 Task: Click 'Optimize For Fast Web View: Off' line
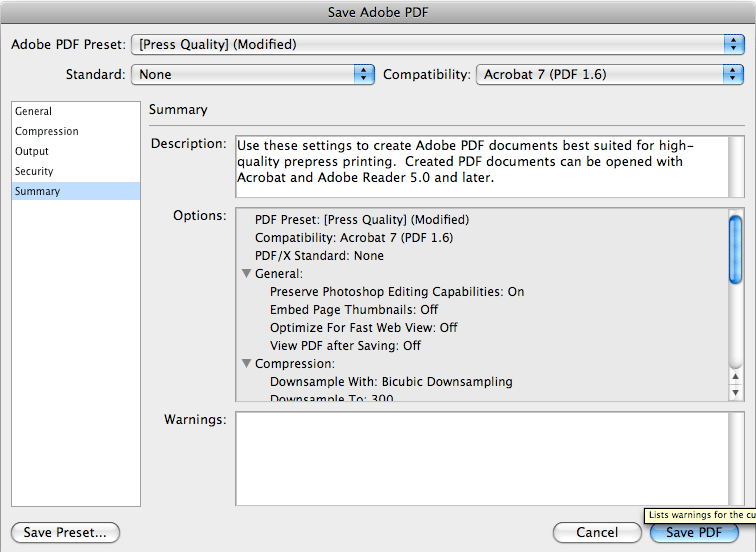pyautogui.click(x=364, y=328)
